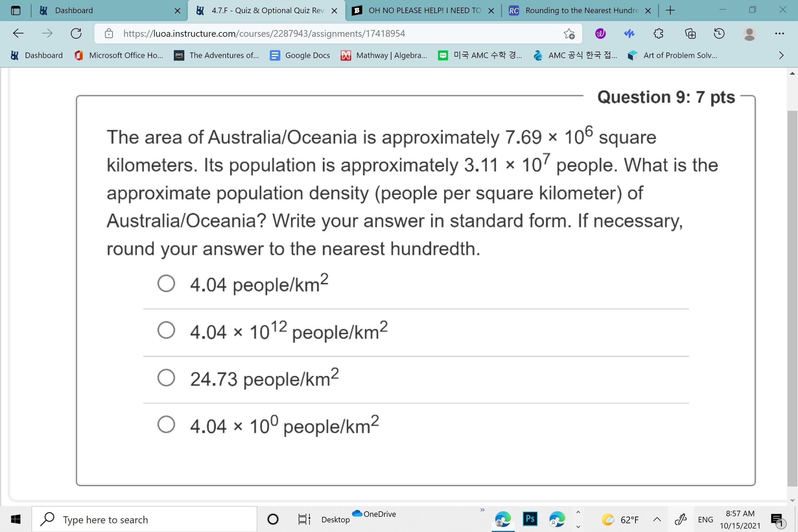Open the Extensions puzzle icon
The height and width of the screenshot is (532, 798).
pyautogui.click(x=658, y=33)
